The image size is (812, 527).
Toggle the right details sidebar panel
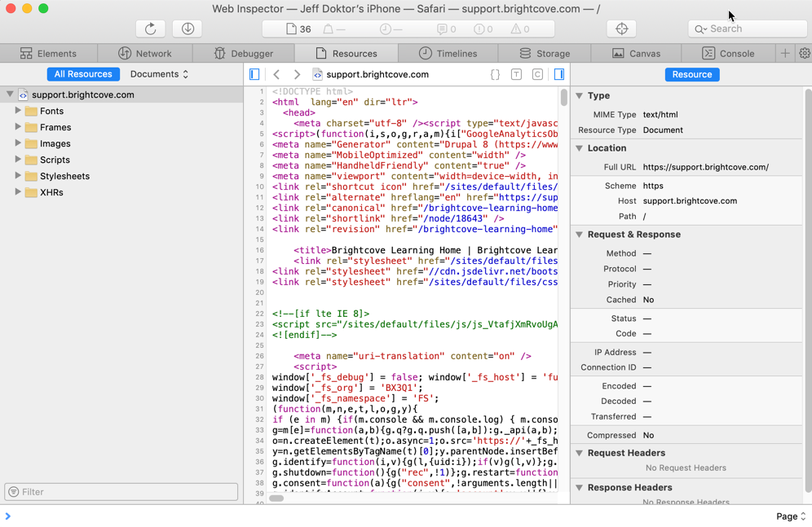point(558,73)
